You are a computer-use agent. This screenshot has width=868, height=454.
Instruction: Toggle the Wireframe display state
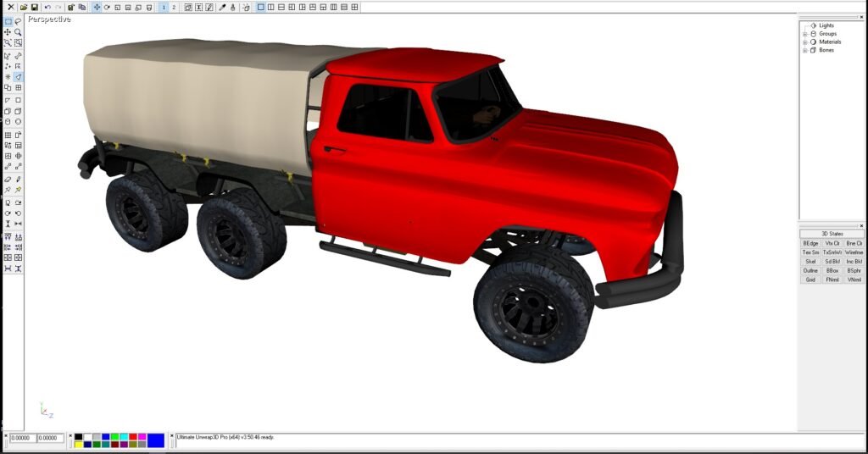[x=854, y=252]
